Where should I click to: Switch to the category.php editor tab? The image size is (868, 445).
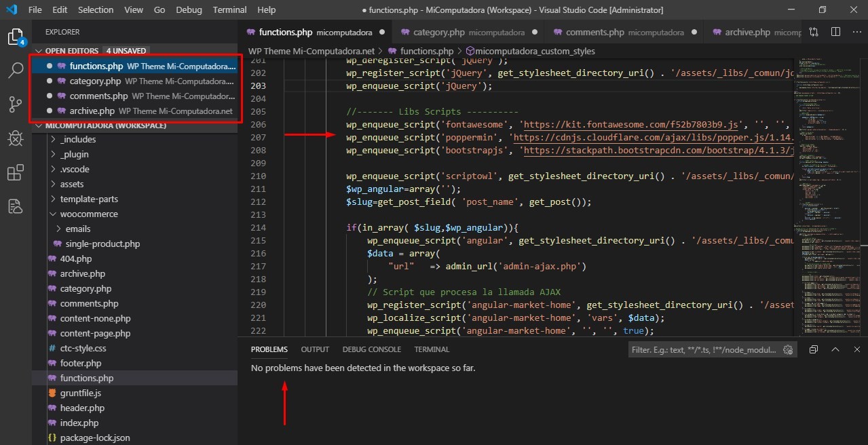coord(468,32)
